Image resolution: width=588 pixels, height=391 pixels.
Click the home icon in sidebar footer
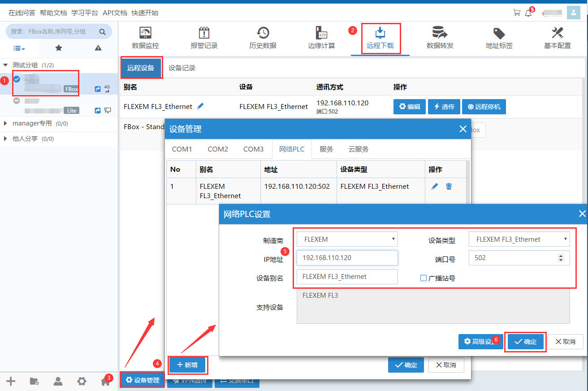(x=105, y=382)
